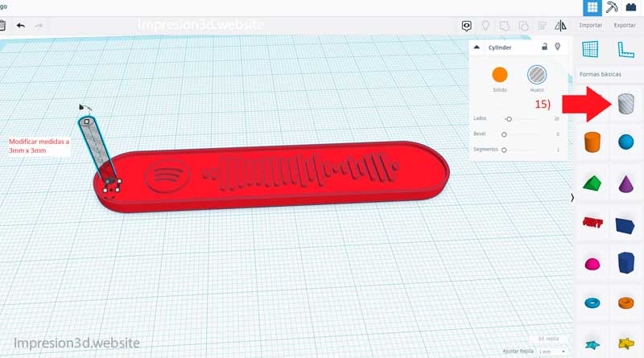
Task: Open the notes tool icon in toolbar
Action: pyautogui.click(x=467, y=26)
